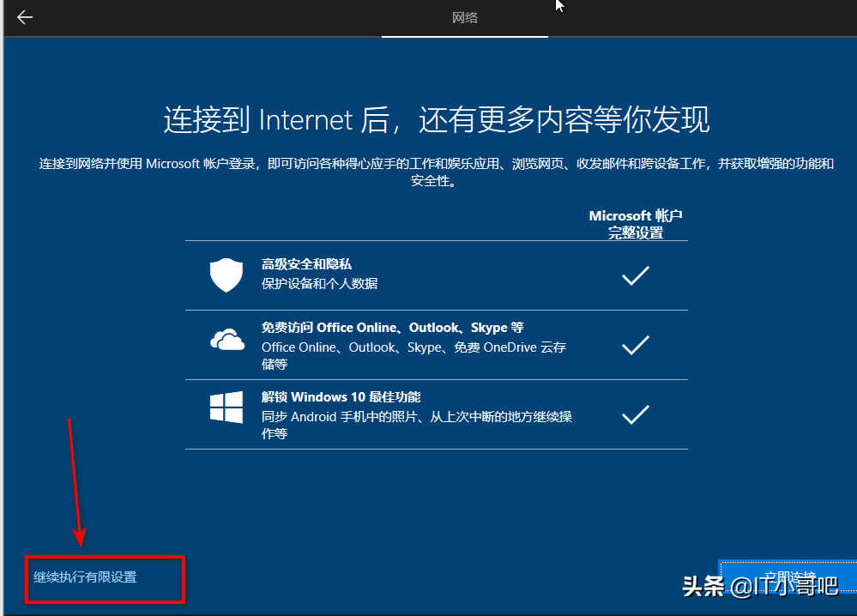Viewport: 857px width, 616px height.
Task: Click the checkmark for 解锁 Windows 10 最佳功能
Action: (635, 414)
